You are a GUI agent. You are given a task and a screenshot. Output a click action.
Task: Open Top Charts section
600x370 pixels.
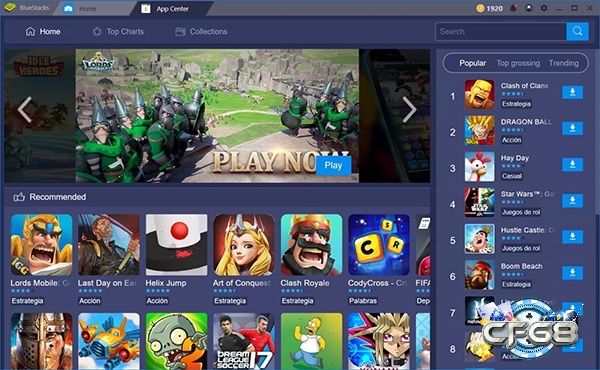[x=118, y=31]
